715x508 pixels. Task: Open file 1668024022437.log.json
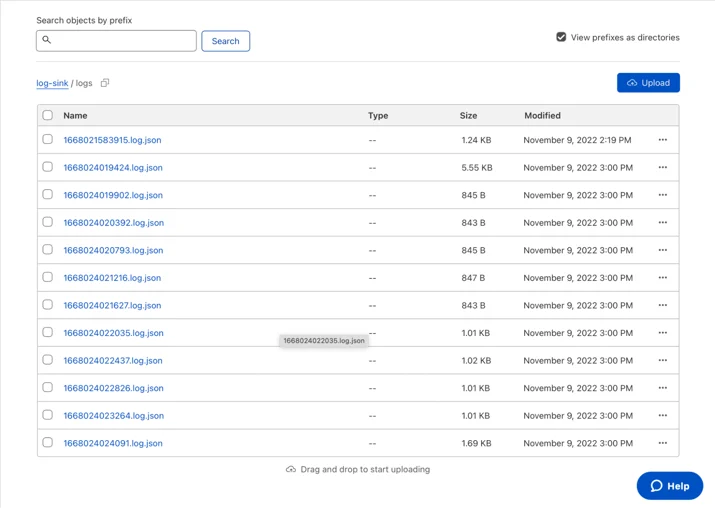[113, 361]
